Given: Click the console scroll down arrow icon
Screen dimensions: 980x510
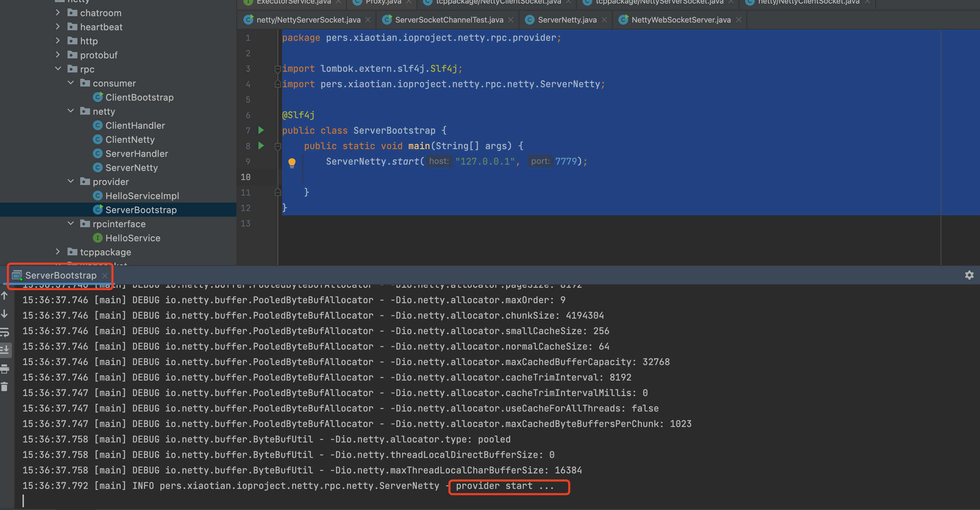Looking at the screenshot, I should tap(5, 314).
